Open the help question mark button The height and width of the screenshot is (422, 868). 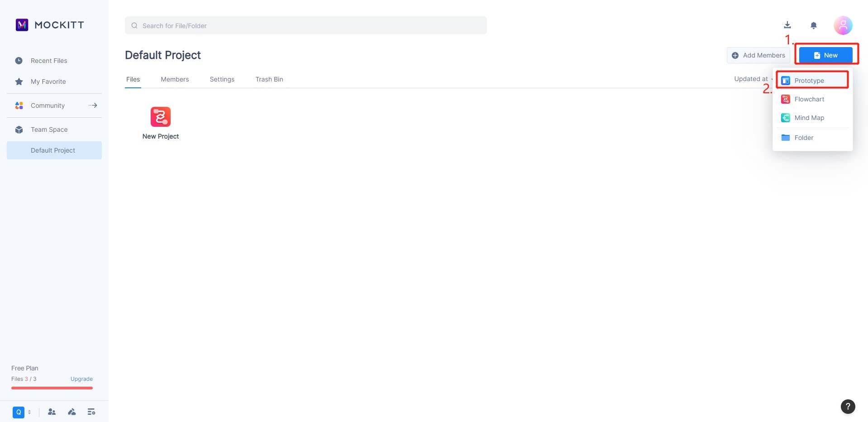[x=848, y=406]
